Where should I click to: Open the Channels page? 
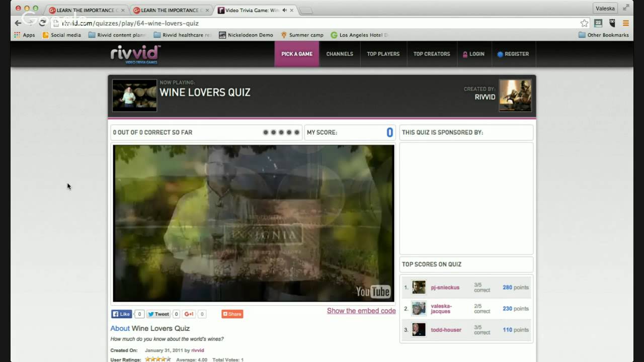point(340,54)
